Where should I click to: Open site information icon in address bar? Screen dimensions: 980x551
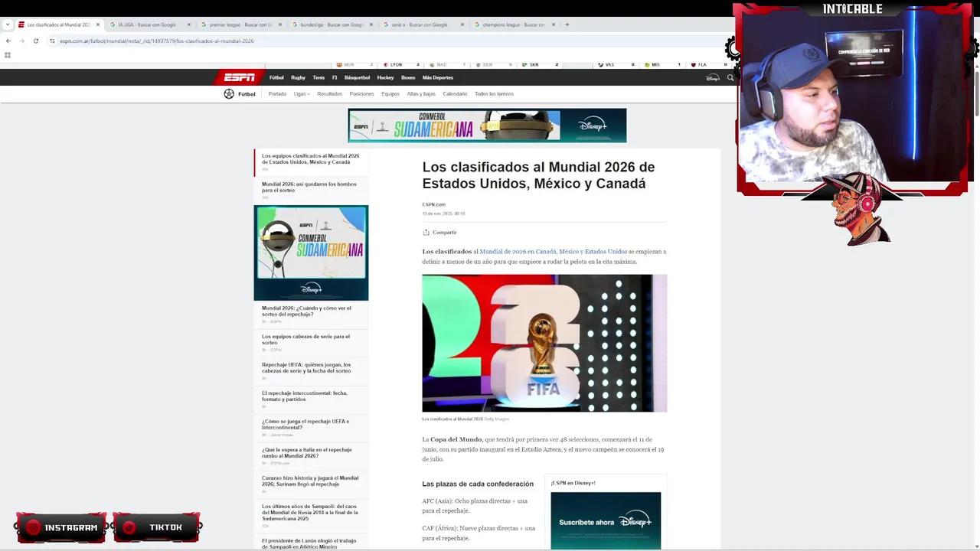[52, 41]
